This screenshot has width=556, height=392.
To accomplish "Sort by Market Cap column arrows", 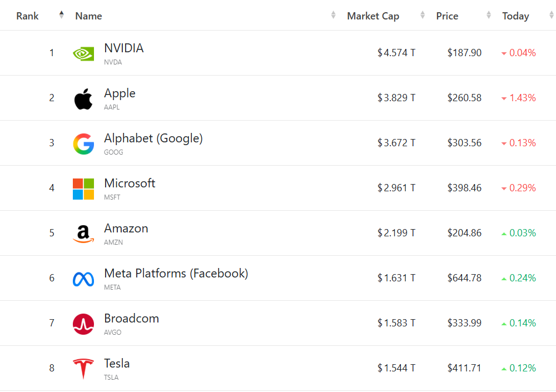I will coord(423,16).
